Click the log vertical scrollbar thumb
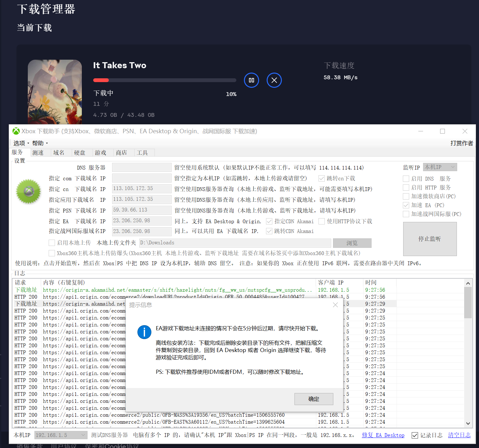The height and width of the screenshot is (448, 479). 468,302
